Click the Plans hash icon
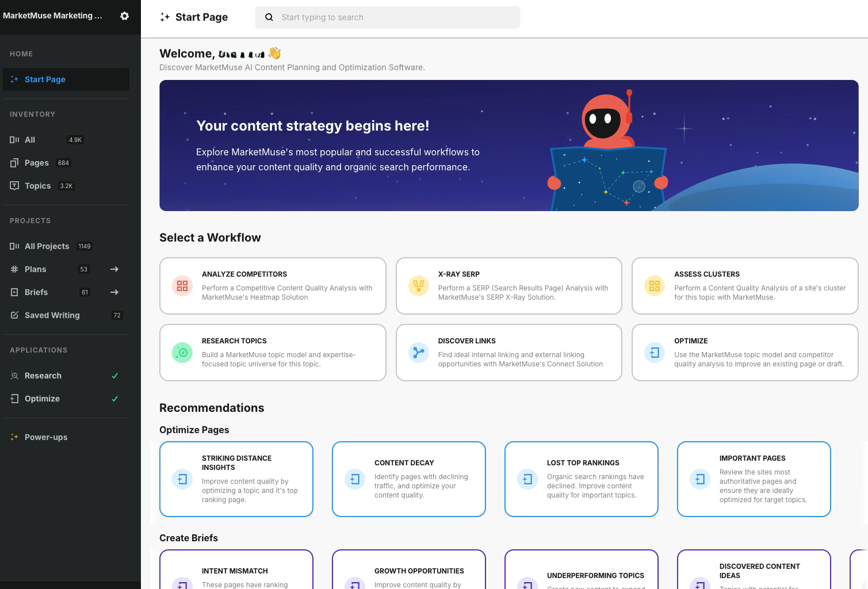Viewport: 868px width, 589px height. click(x=14, y=269)
